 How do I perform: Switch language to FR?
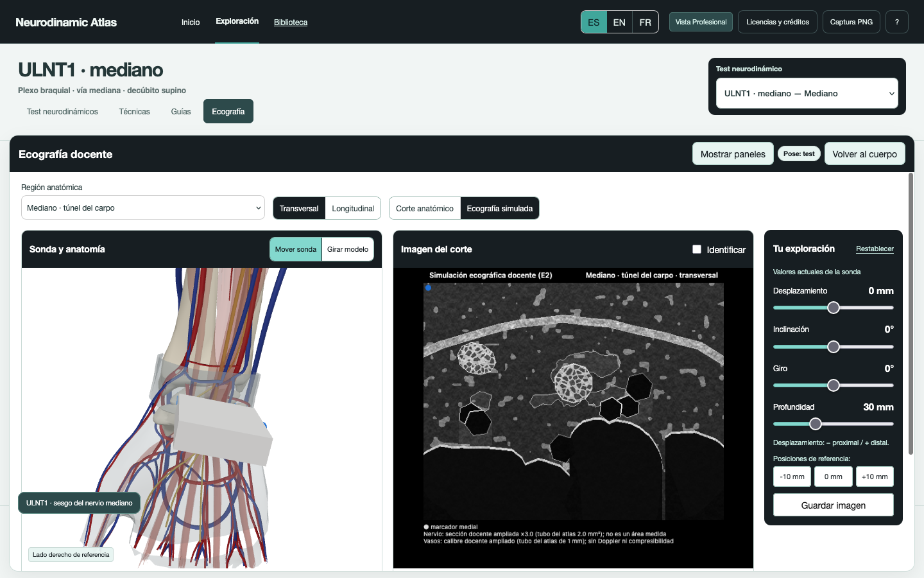646,22
